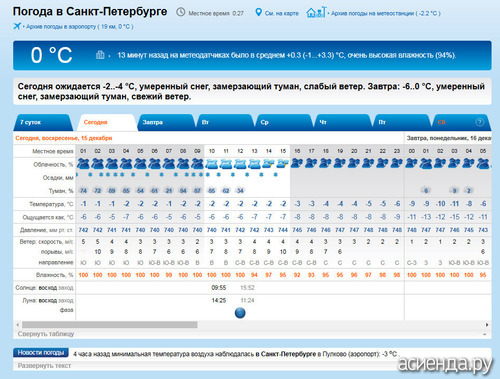This screenshot has width=500, height=379.
Task: Open the Ср forecast tab
Action: 284,122
